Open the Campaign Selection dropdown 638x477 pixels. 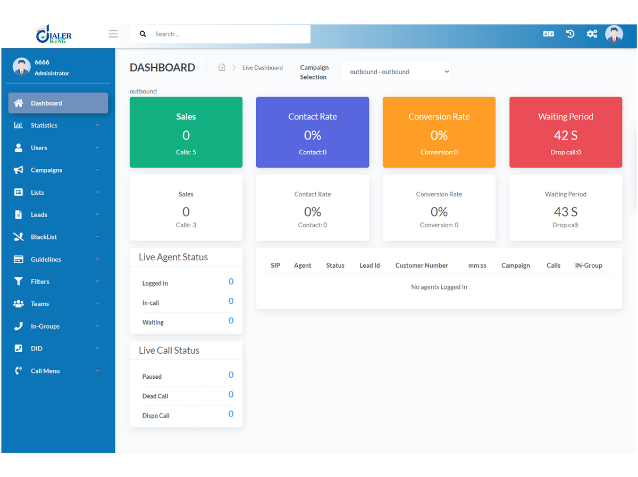point(396,72)
